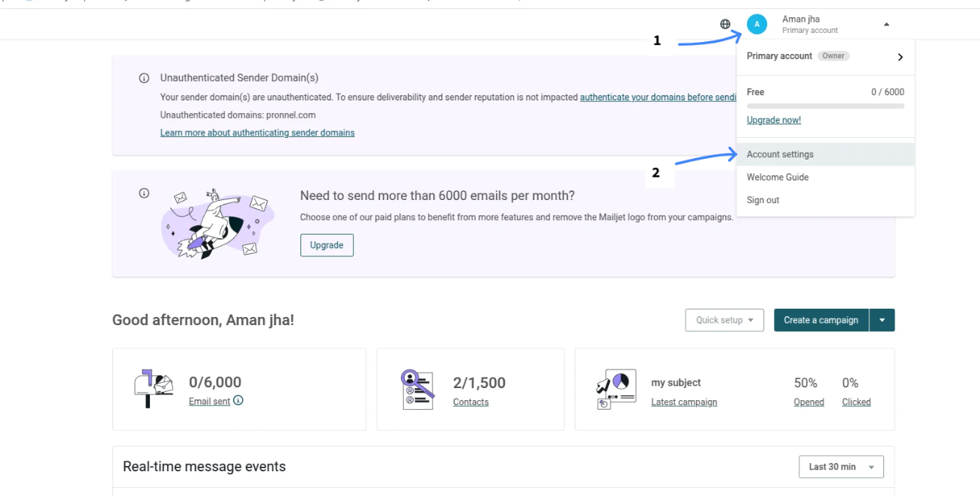This screenshot has width=980, height=496.
Task: Open the Welcome Guide menu item
Action: [777, 177]
